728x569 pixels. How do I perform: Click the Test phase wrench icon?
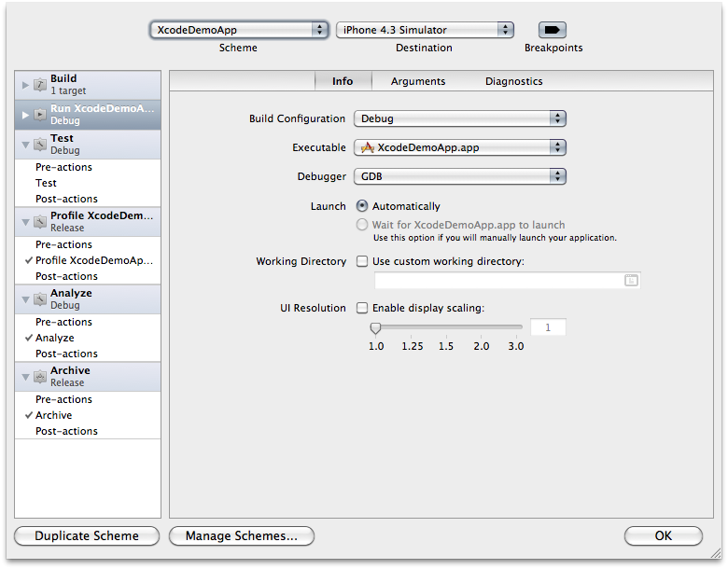click(x=40, y=144)
